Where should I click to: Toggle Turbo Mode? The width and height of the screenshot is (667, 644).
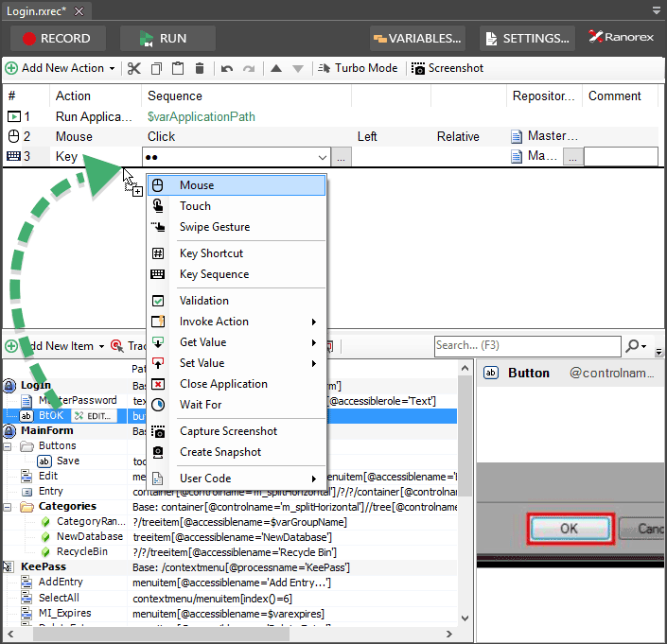coord(358,68)
